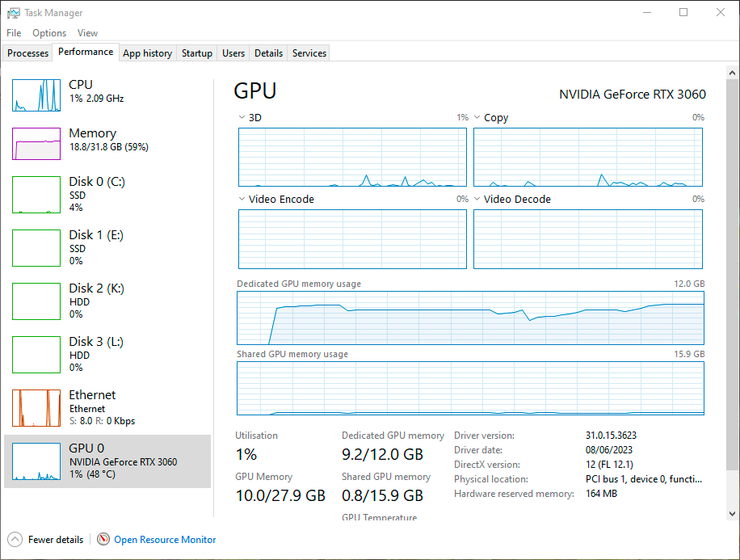This screenshot has width=740, height=560.
Task: Click Fewer details label
Action: [56, 539]
